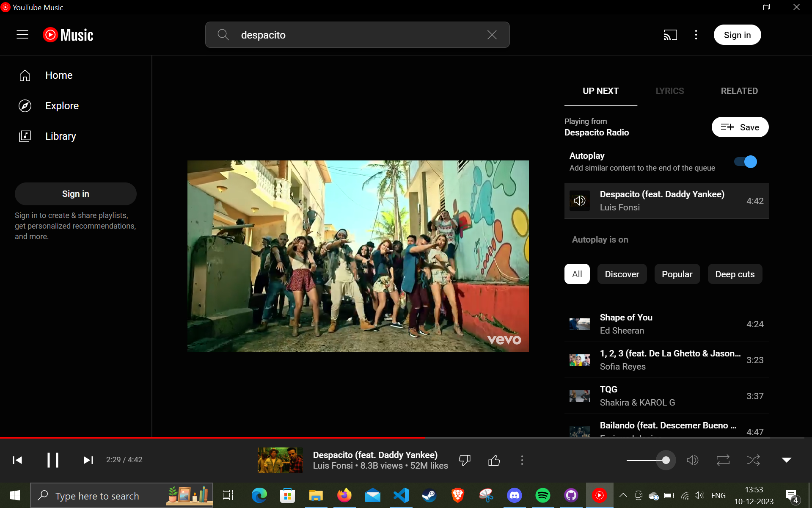Dislike the current song
812x508 pixels.
point(464,460)
